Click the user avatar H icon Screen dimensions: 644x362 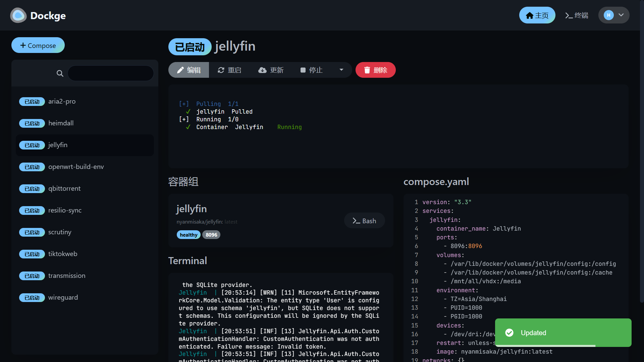point(608,15)
